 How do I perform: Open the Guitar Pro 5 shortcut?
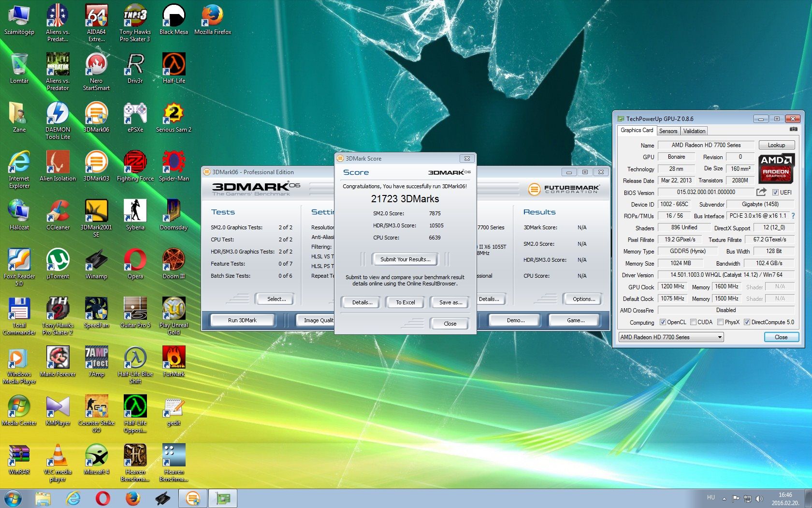coord(135,313)
